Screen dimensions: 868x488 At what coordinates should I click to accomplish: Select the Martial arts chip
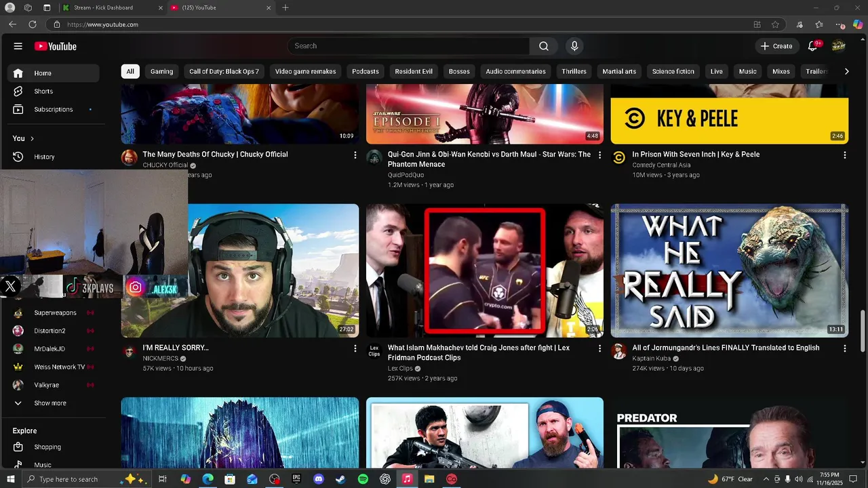pos(619,71)
